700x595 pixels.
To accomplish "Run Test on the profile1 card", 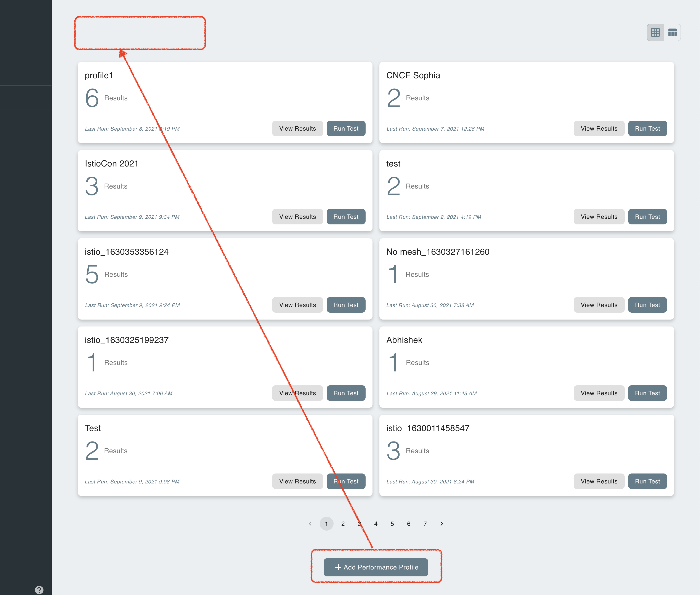I will tap(346, 128).
